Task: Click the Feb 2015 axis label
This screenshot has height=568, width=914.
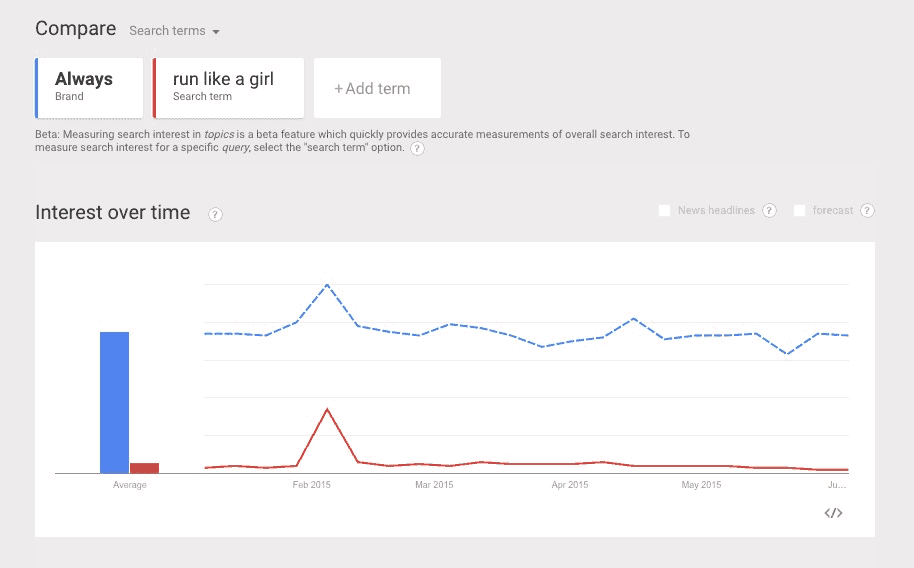Action: [311, 485]
